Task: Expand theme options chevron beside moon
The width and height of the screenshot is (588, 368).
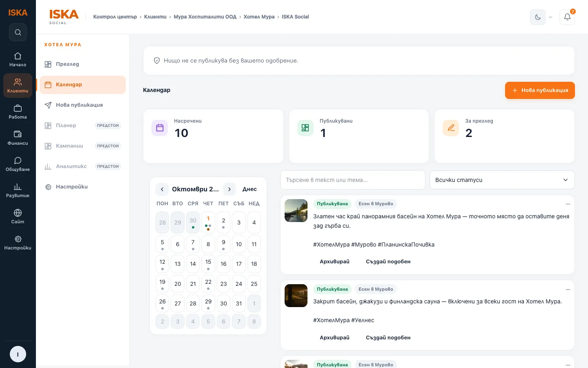Action: 550,17
